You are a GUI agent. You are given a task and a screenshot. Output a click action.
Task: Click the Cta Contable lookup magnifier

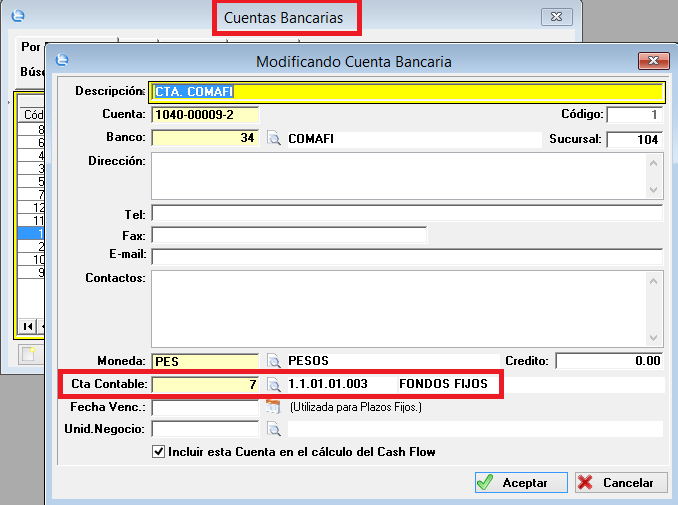tap(274, 384)
